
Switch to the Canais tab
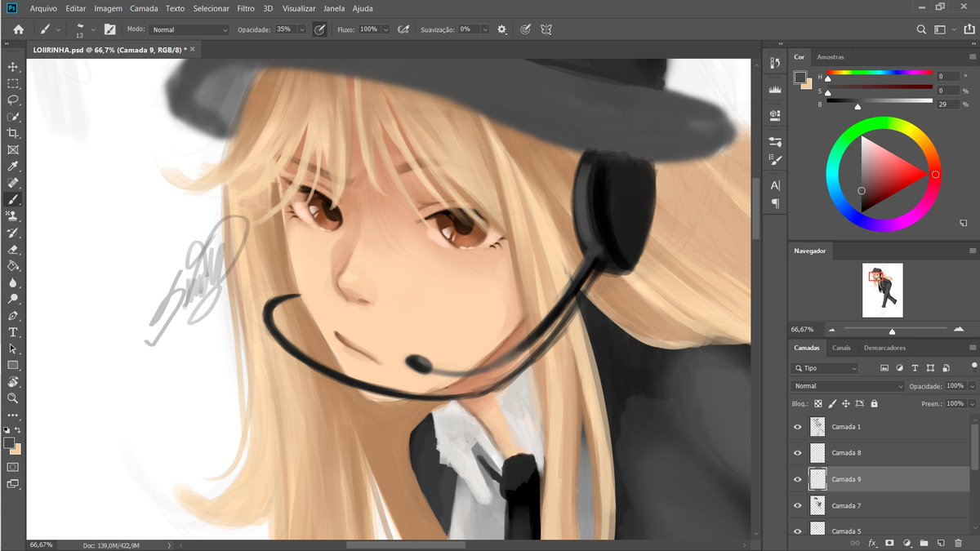(841, 348)
